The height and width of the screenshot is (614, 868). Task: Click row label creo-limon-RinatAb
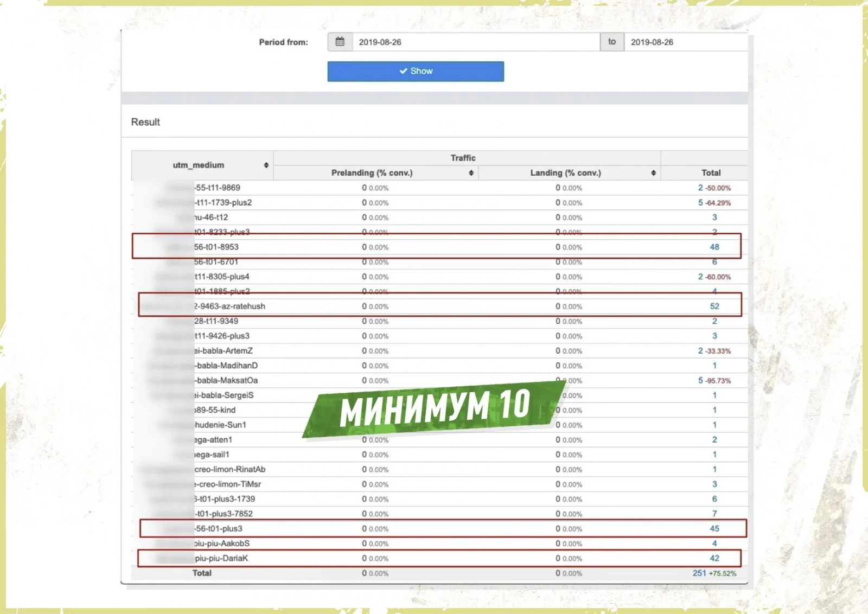click(230, 469)
